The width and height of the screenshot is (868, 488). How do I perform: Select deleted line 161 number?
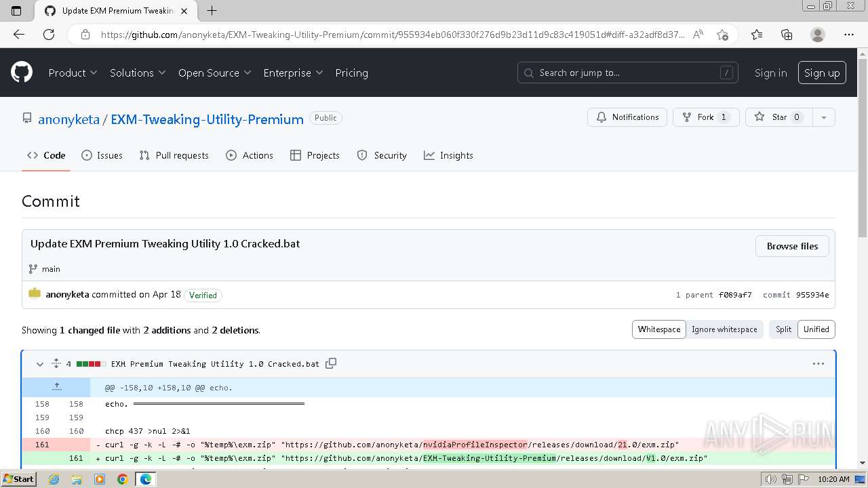click(42, 445)
